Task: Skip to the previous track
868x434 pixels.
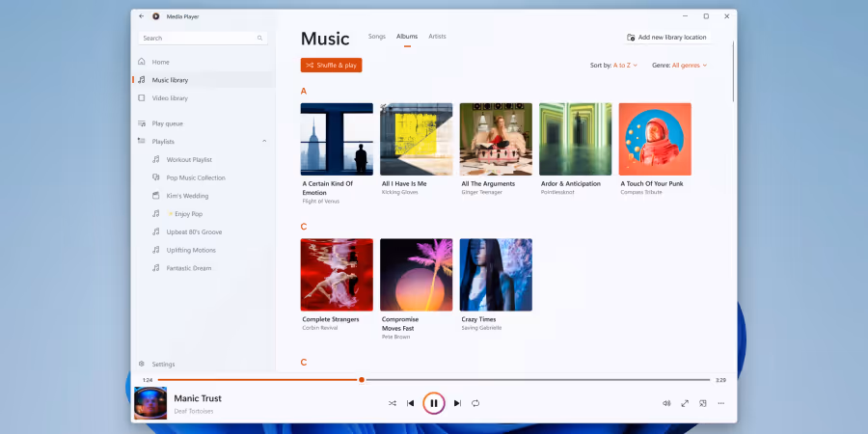Action: [x=410, y=403]
